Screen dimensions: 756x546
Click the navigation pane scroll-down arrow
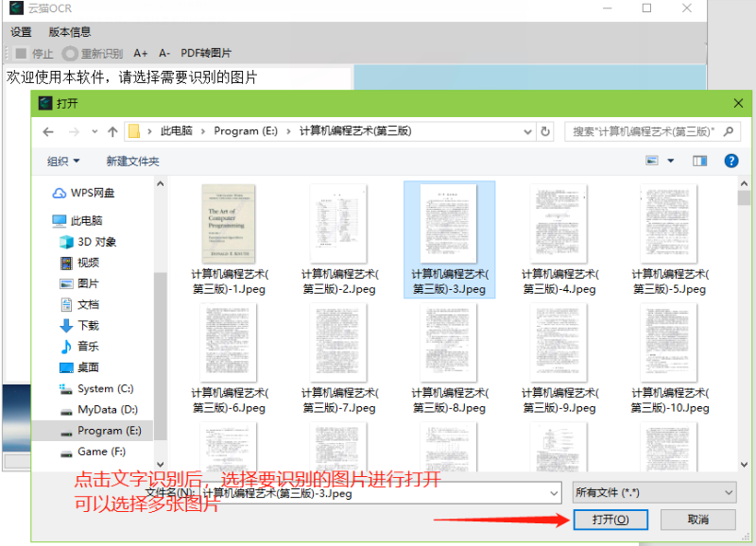pyautogui.click(x=161, y=465)
